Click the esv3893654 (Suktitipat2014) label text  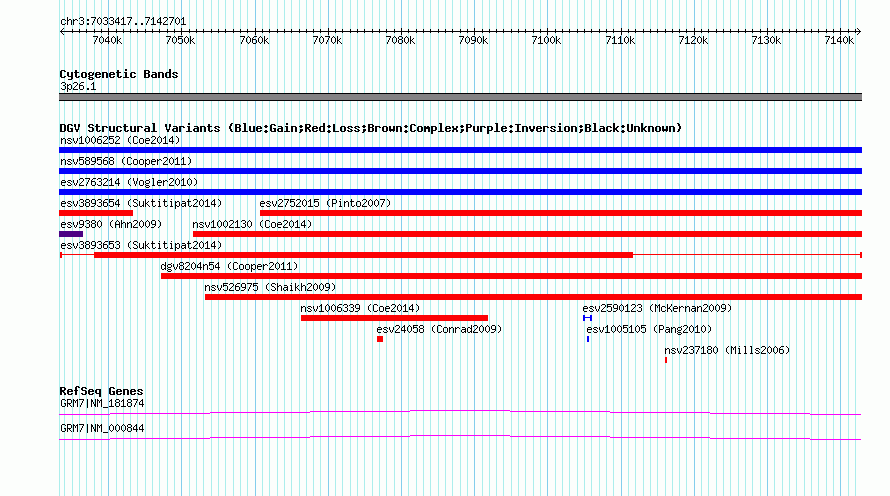[141, 203]
